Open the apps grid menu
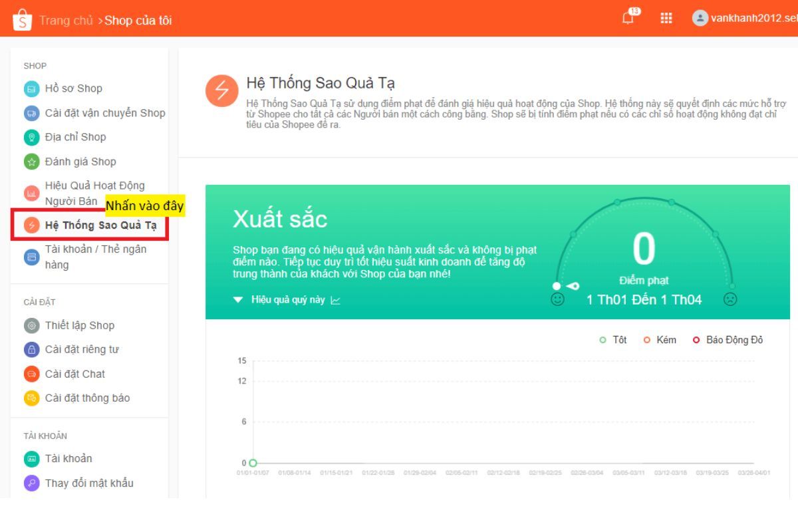This screenshot has height=532, width=798. 666,18
